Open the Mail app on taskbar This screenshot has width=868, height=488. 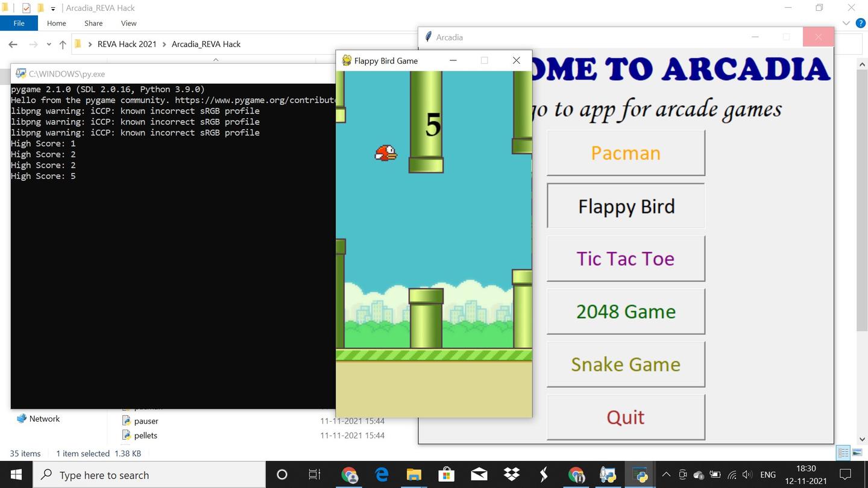point(479,475)
